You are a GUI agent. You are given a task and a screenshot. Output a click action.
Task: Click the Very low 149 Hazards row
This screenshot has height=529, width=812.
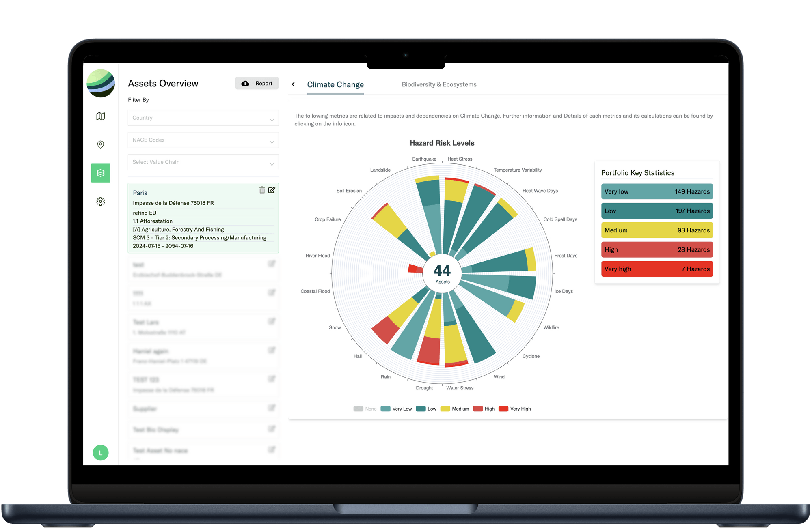(x=657, y=191)
